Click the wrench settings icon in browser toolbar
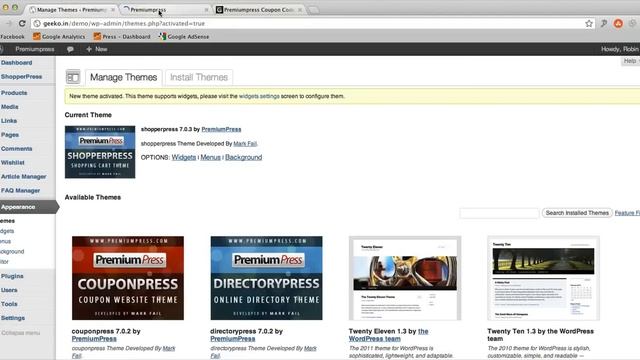The width and height of the screenshot is (640, 360). (604, 24)
